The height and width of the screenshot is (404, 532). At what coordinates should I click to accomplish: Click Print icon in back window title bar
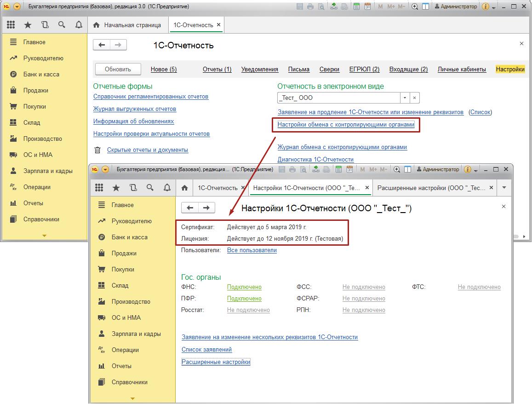tap(310, 6)
